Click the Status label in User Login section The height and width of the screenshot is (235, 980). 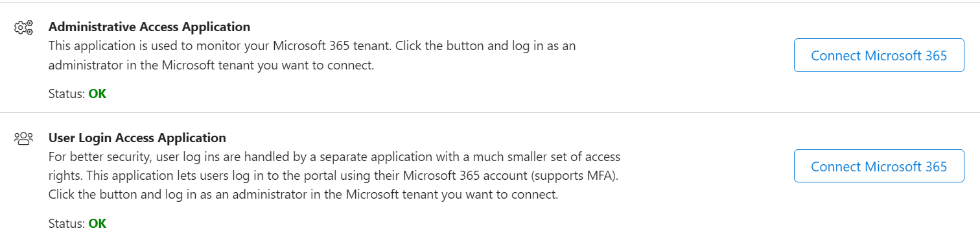click(67, 223)
